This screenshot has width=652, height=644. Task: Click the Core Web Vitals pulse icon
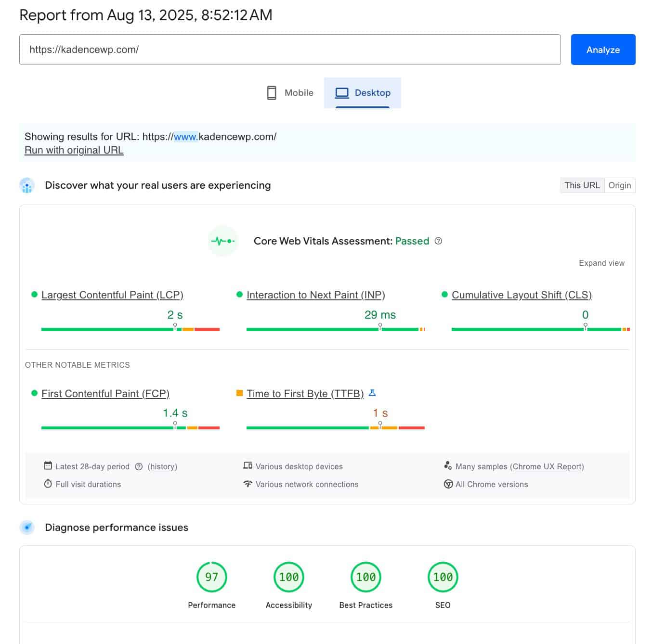(223, 241)
